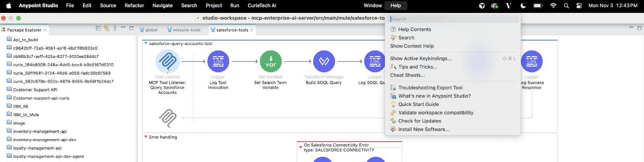Maximize the editor area
644x162 pixels.
pos(639,28)
